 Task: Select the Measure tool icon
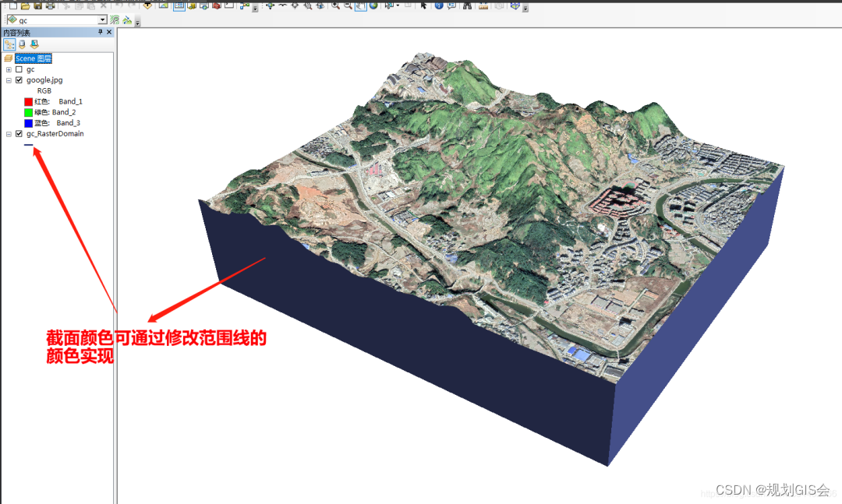pyautogui.click(x=482, y=7)
